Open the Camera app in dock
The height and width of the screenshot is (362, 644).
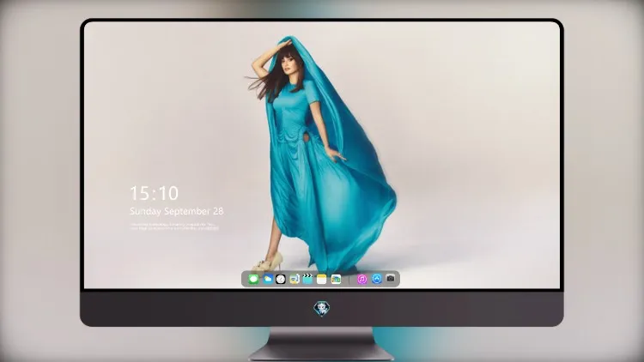(391, 279)
